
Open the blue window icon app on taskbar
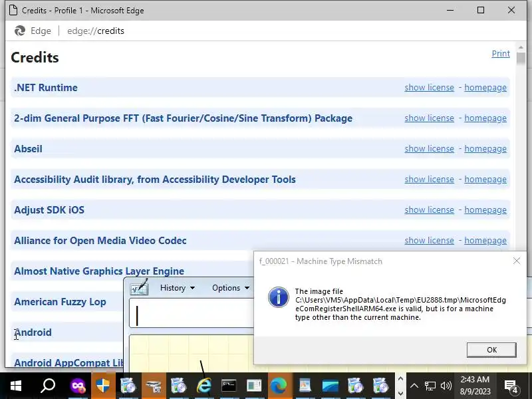330,386
